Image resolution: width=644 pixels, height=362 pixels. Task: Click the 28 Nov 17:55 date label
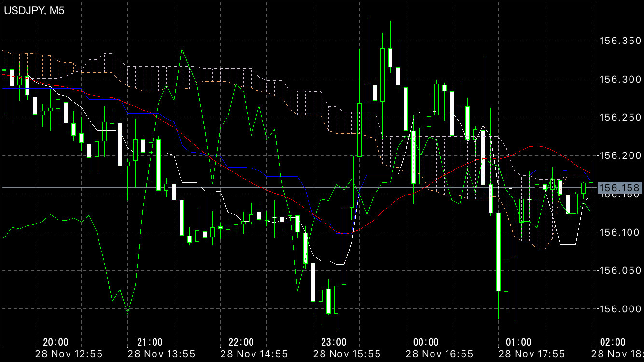531,354
